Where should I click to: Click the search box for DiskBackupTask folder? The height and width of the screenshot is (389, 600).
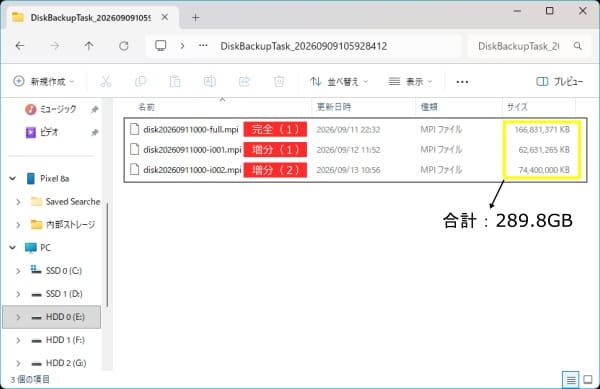pos(530,46)
